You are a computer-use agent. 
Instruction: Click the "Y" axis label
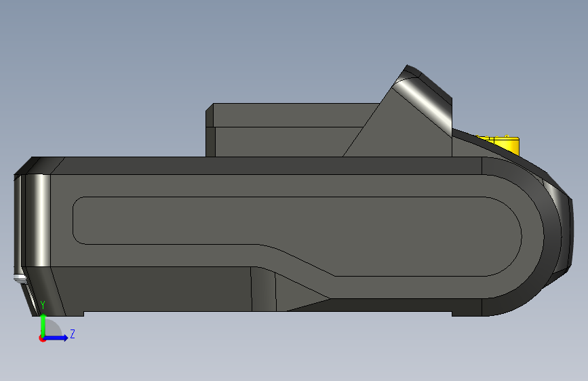[x=43, y=305]
